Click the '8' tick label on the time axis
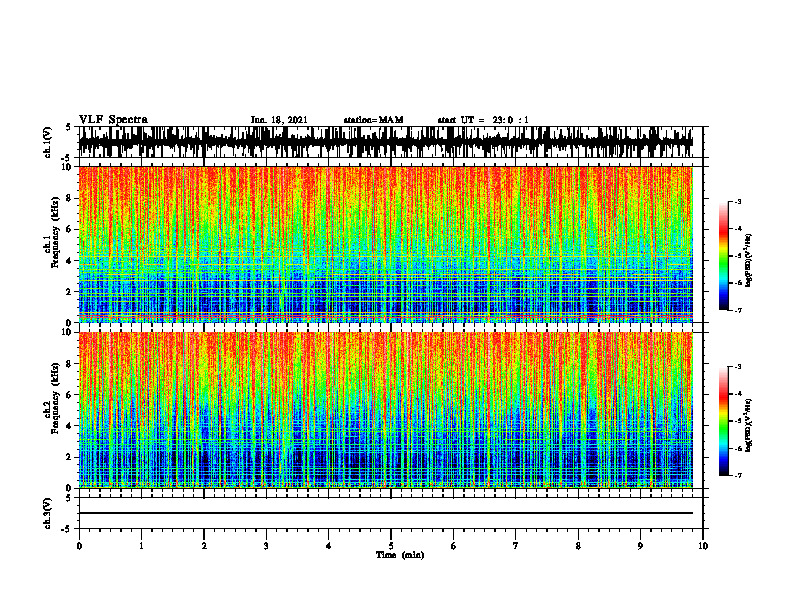This screenshot has width=792, height=612. [x=578, y=546]
